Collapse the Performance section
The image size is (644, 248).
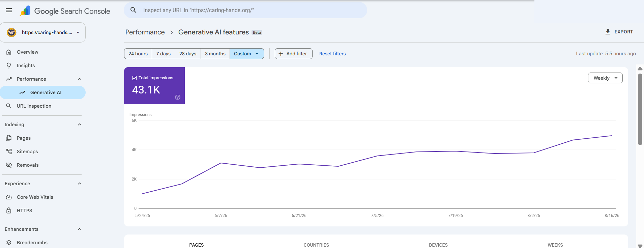pos(80,79)
